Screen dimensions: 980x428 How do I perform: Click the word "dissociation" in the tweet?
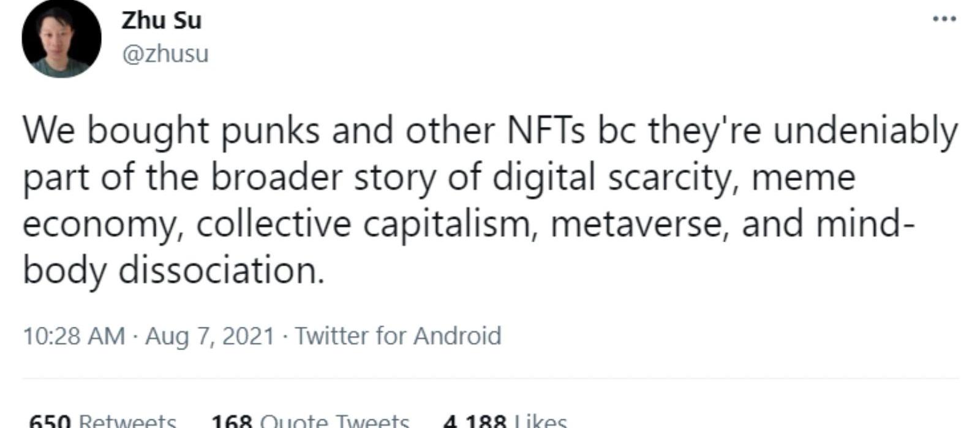(x=221, y=270)
